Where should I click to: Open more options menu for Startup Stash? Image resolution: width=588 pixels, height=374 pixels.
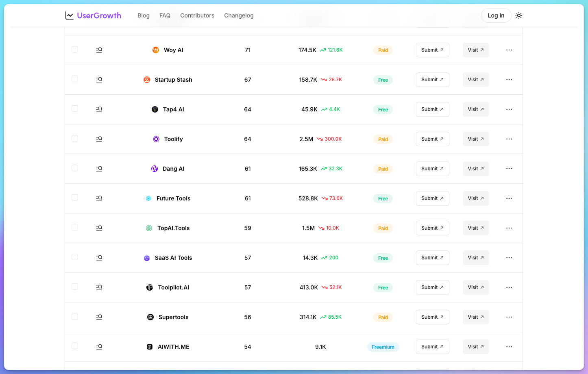(x=509, y=80)
